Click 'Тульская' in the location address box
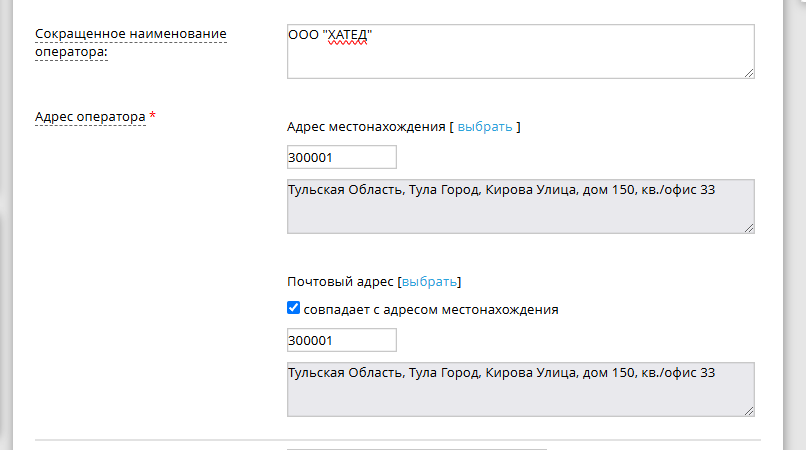806x450 pixels. click(315, 189)
